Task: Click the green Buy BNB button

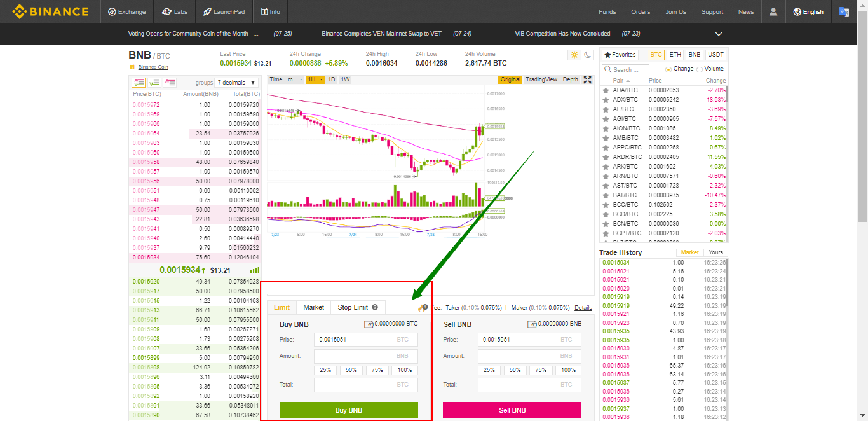Action: 349,410
